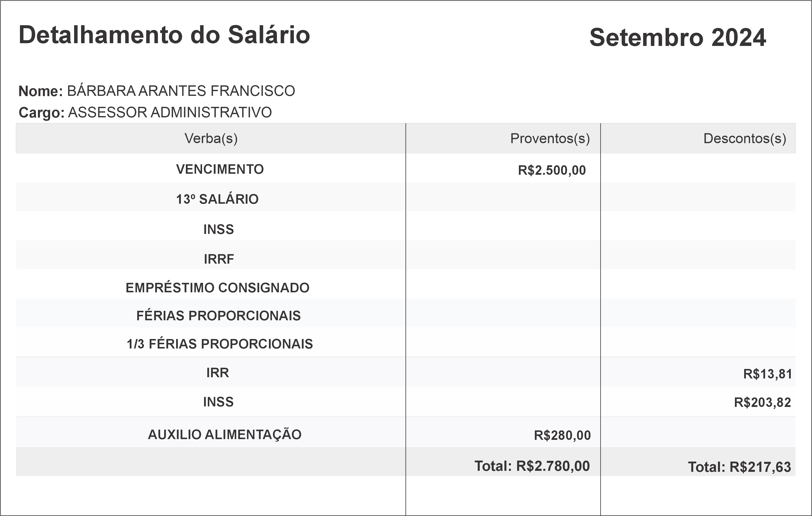Select the "Setembro 2024" period heading
Image resolution: width=812 pixels, height=516 pixels.
678,37
